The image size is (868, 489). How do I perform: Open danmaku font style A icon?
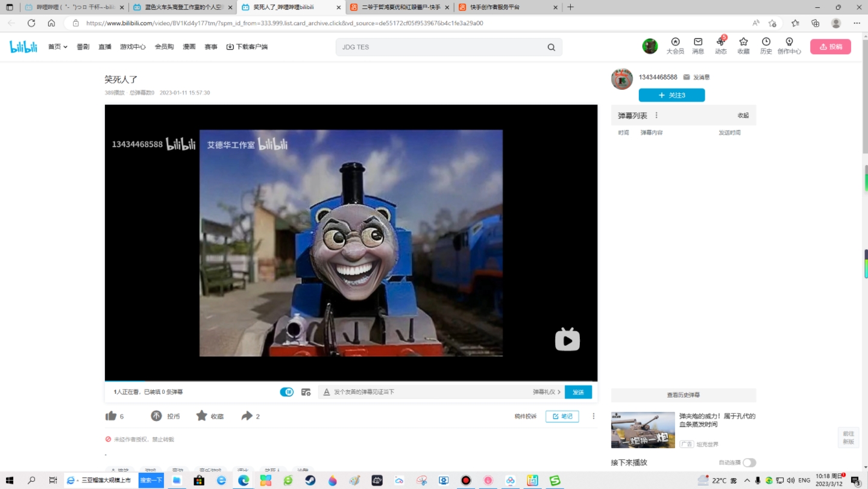[327, 392]
